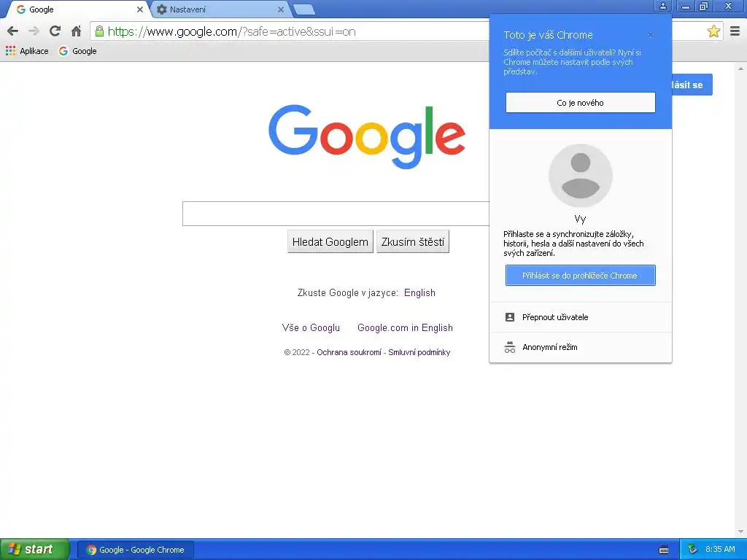Screen dimensions: 747x560
Task: Click the keyboard icon in taskbar
Action: point(664,550)
